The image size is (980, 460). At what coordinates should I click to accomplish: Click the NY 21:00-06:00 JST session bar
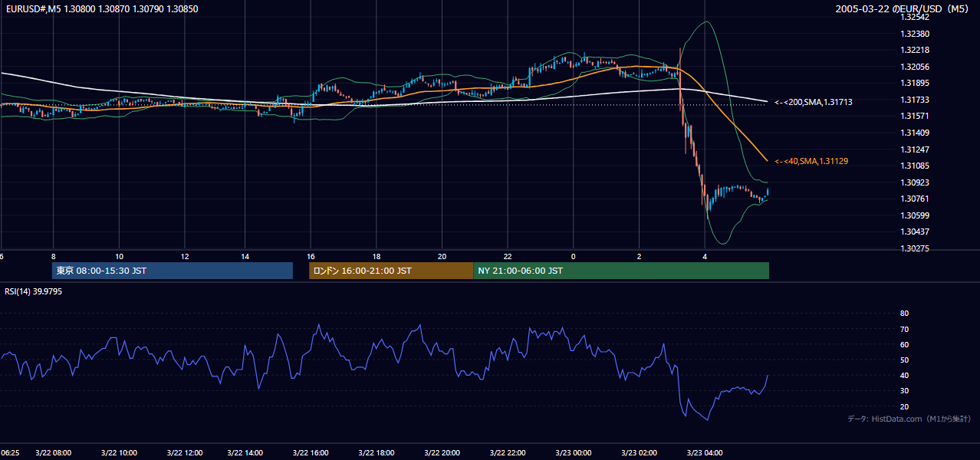(x=621, y=271)
